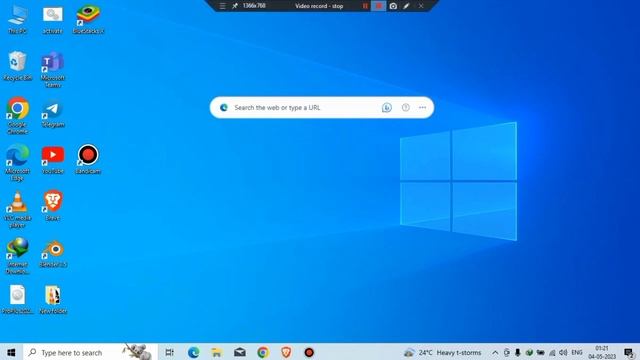Viewport: 640px width, 360px height.
Task: Open File Explorer from the taskbar
Action: click(x=217, y=352)
